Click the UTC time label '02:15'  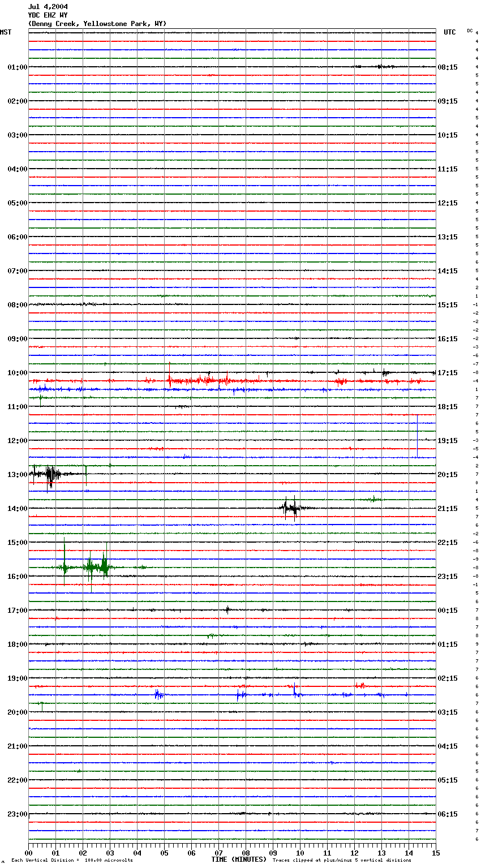[x=448, y=678]
